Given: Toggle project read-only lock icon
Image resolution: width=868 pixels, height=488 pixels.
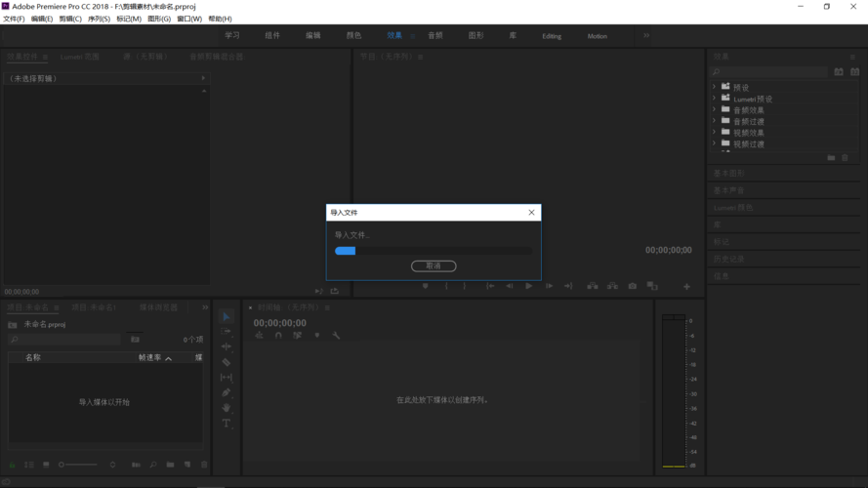Looking at the screenshot, I should (13, 465).
